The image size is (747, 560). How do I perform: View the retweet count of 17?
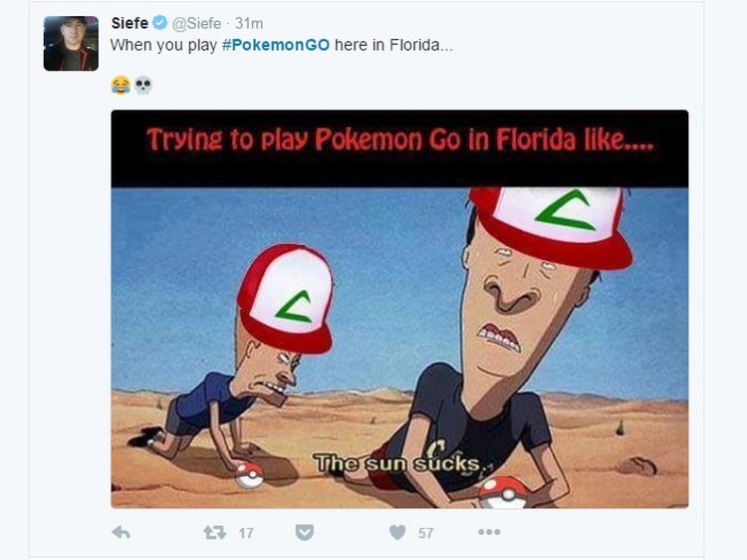[246, 533]
